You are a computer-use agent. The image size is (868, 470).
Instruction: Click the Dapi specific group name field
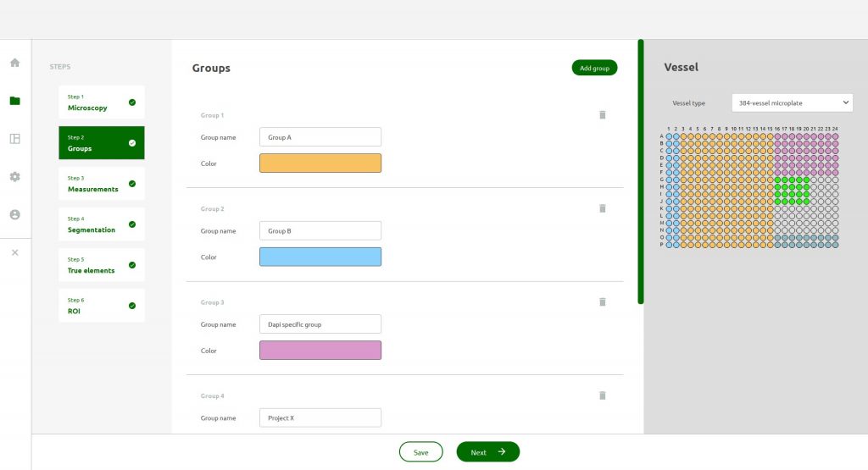[320, 324]
